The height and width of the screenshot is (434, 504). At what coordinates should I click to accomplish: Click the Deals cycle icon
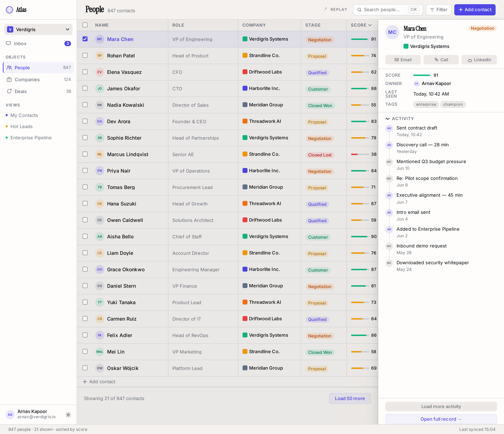pyautogui.click(x=9, y=91)
